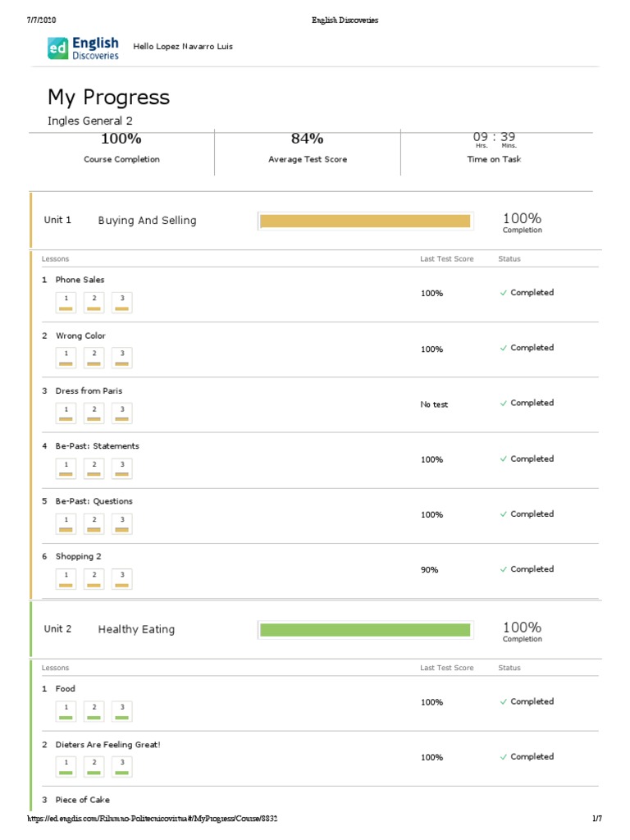
Task: Open step 3 of Shopping 2 lesson
Action: coord(121,578)
